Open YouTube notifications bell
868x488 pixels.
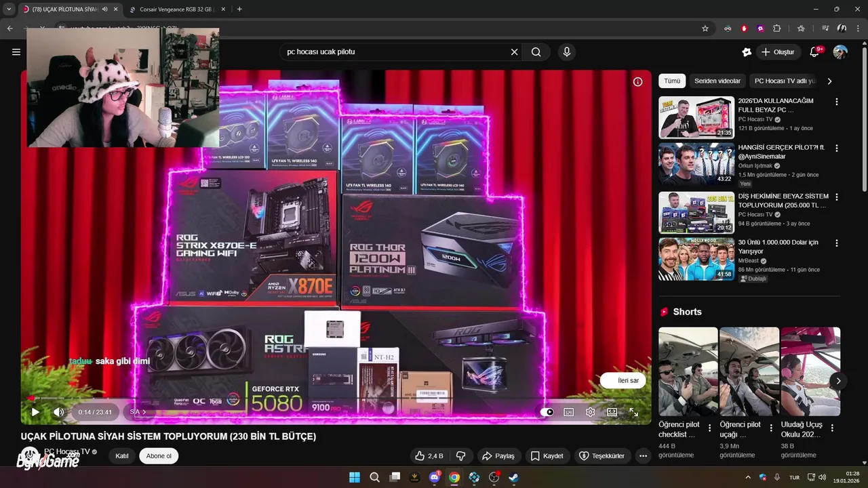pyautogui.click(x=815, y=52)
